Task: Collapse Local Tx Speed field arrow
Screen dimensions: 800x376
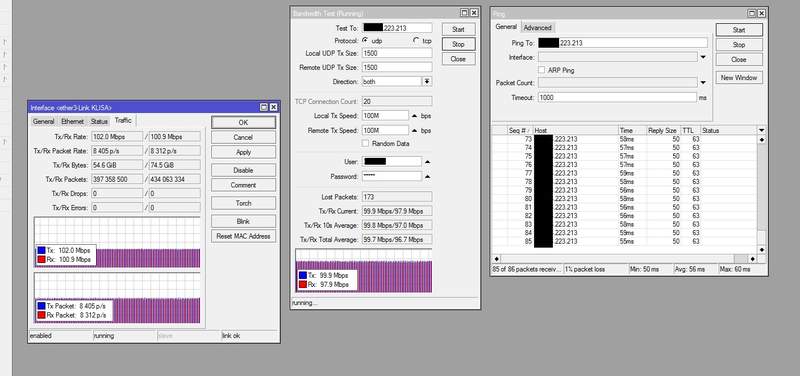Action: coord(414,116)
